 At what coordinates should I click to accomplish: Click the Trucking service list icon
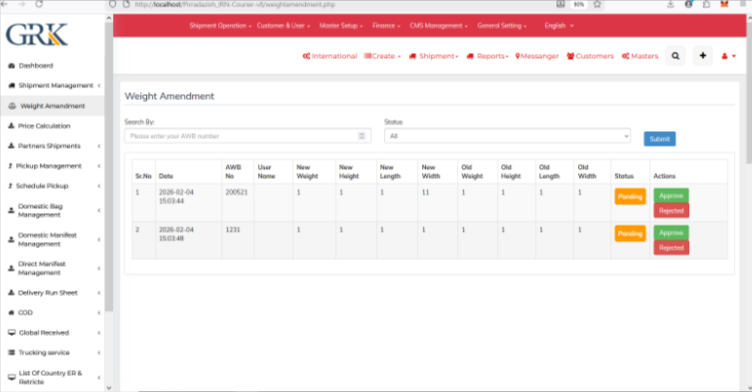(12, 353)
